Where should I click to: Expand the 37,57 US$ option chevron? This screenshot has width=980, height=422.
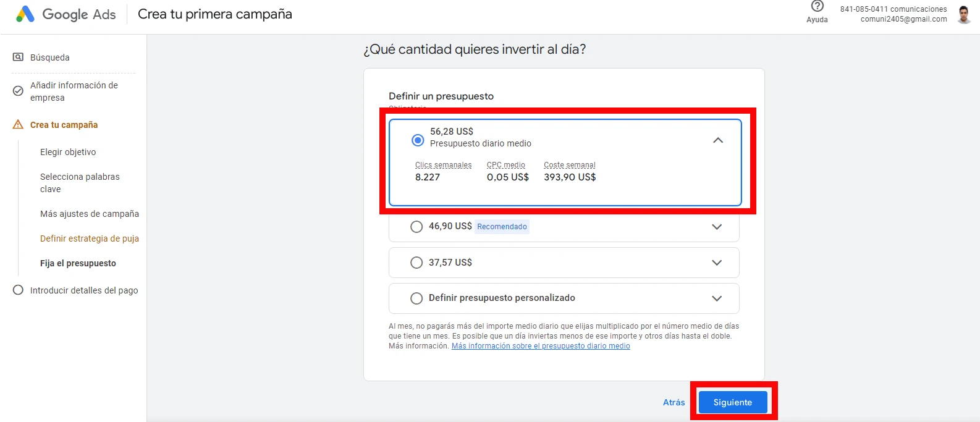[717, 263]
